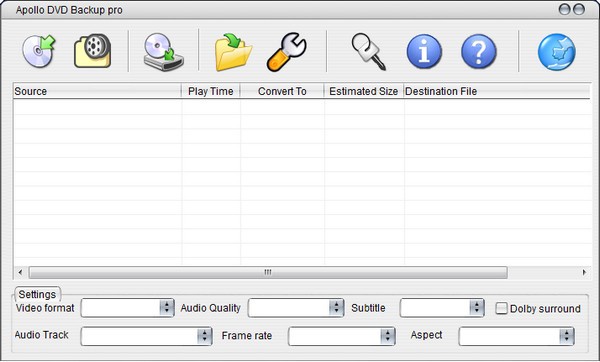Click the first window control button
Image resolution: width=600 pixels, height=362 pixels.
564,9
